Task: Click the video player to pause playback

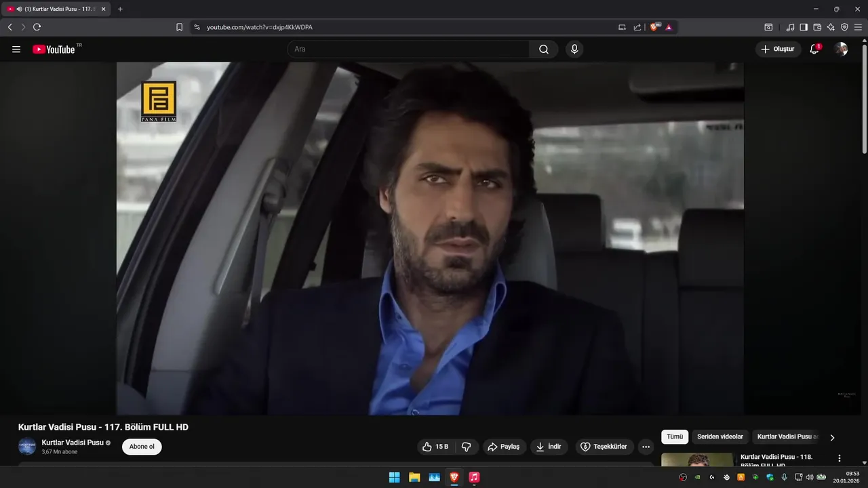Action: pos(430,239)
